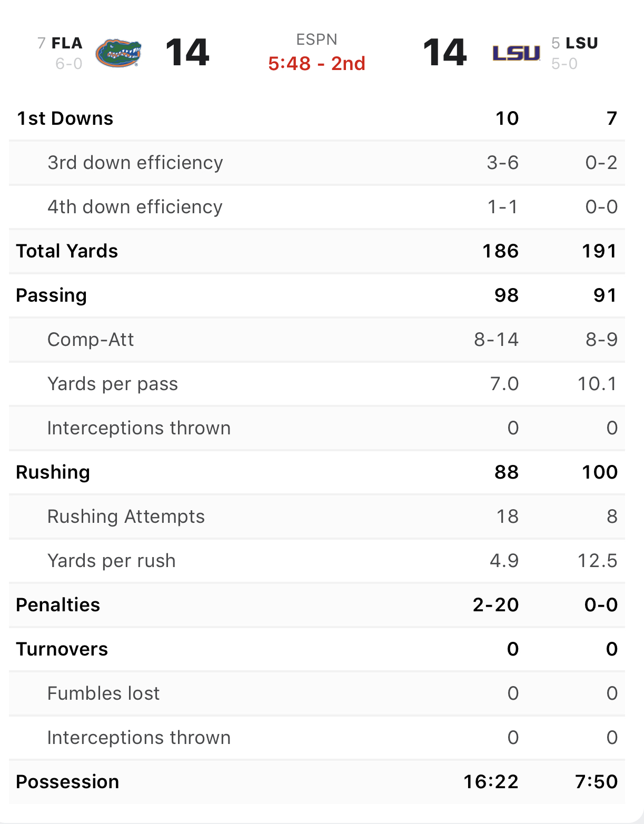Image resolution: width=644 pixels, height=824 pixels.
Task: Select the FLA team abbreviation
Action: point(67,43)
